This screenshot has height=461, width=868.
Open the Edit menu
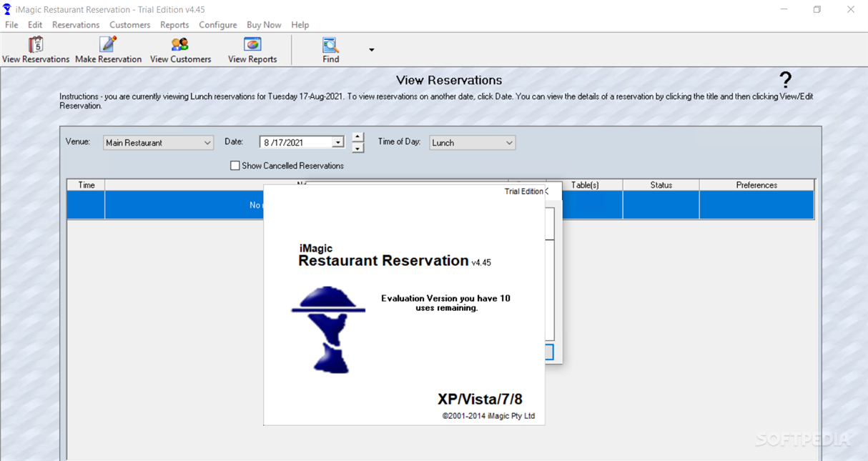[35, 24]
